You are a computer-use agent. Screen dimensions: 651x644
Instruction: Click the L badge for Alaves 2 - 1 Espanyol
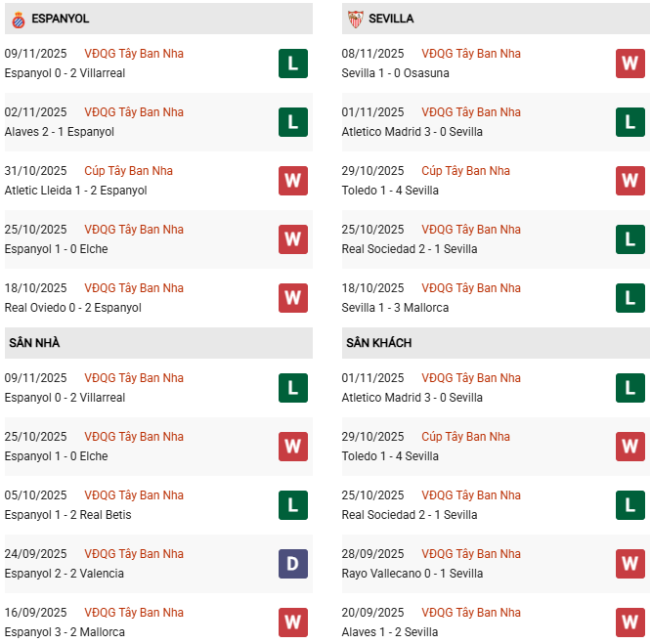293,122
